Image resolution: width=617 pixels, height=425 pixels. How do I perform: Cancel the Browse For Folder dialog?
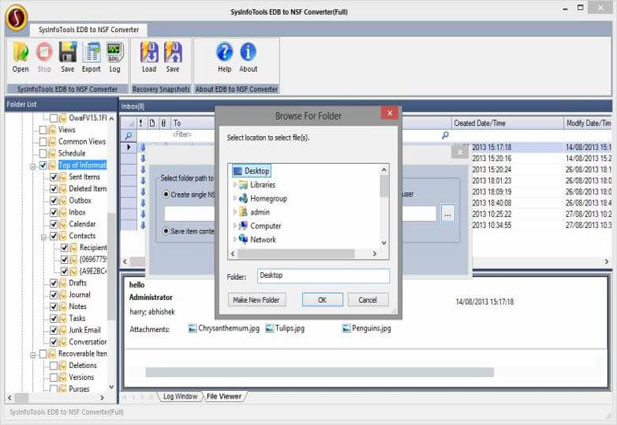coord(368,300)
